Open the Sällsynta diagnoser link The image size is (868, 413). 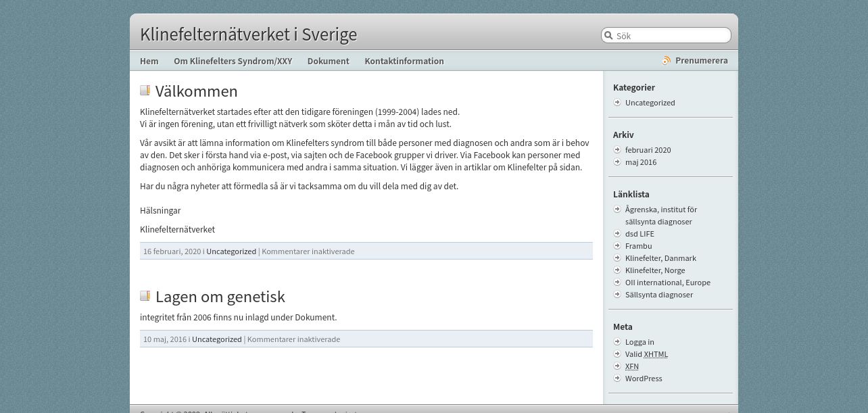[659, 295]
